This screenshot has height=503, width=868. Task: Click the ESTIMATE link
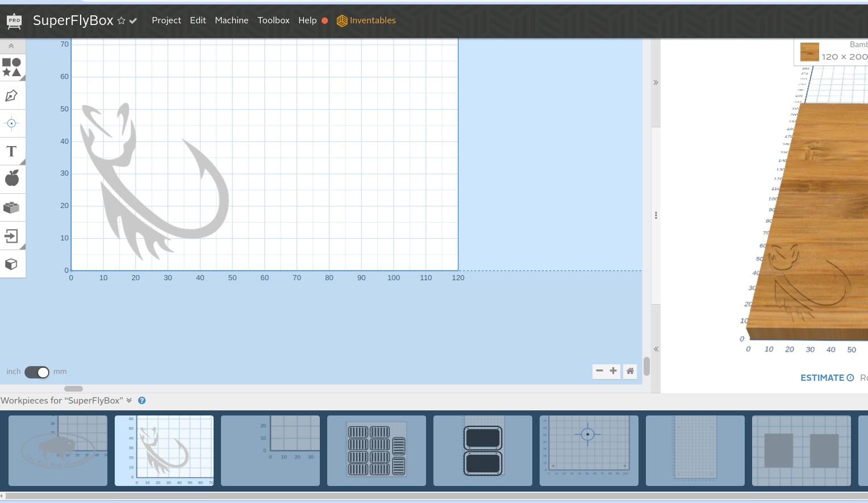point(822,377)
